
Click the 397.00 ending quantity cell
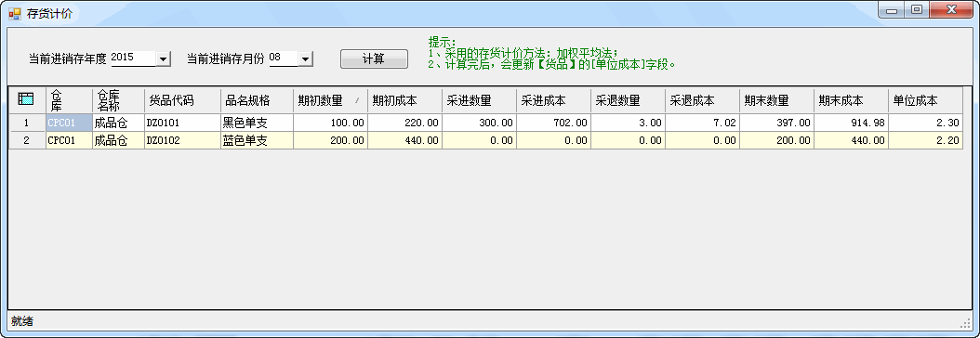pos(777,123)
